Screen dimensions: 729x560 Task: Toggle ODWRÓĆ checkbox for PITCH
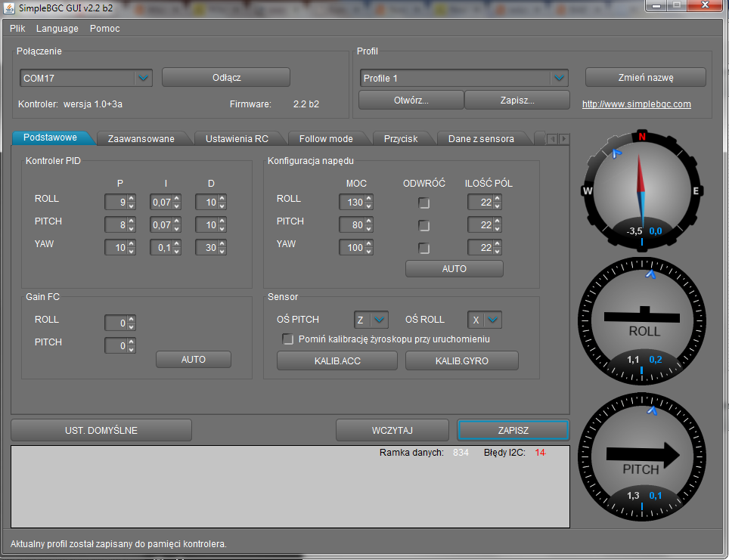[x=424, y=225]
